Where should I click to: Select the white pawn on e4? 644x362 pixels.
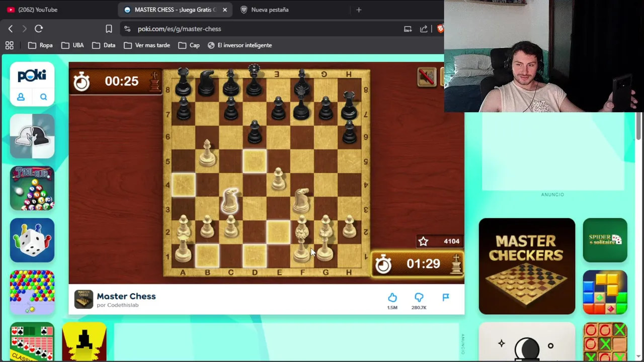(278, 180)
